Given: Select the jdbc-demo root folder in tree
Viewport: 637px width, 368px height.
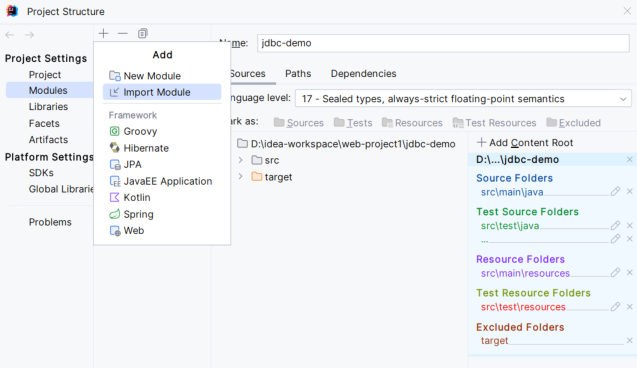Looking at the screenshot, I should pos(346,144).
